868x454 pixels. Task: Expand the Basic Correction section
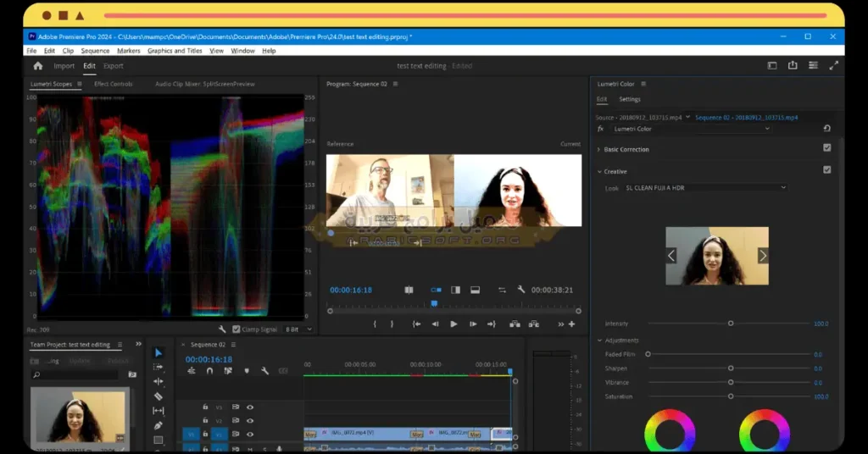point(599,149)
